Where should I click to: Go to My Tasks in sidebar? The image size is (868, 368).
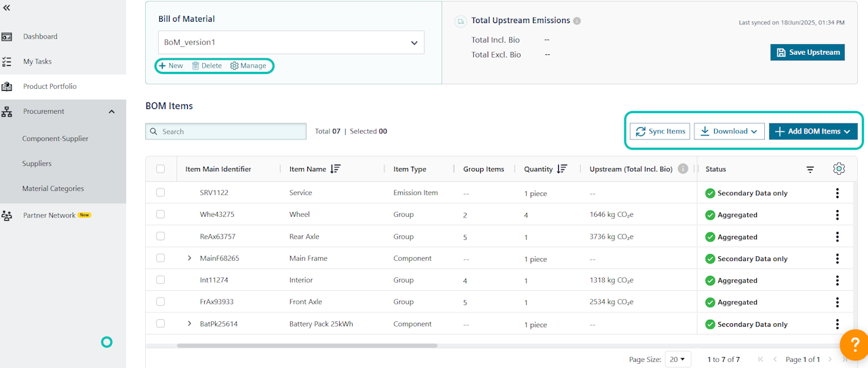tap(37, 62)
